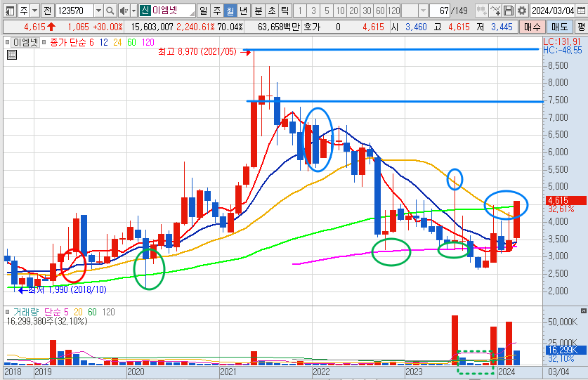Screen dimensions: 588x380
Task: Click the magnifier stock search icon
Action: point(110,11)
